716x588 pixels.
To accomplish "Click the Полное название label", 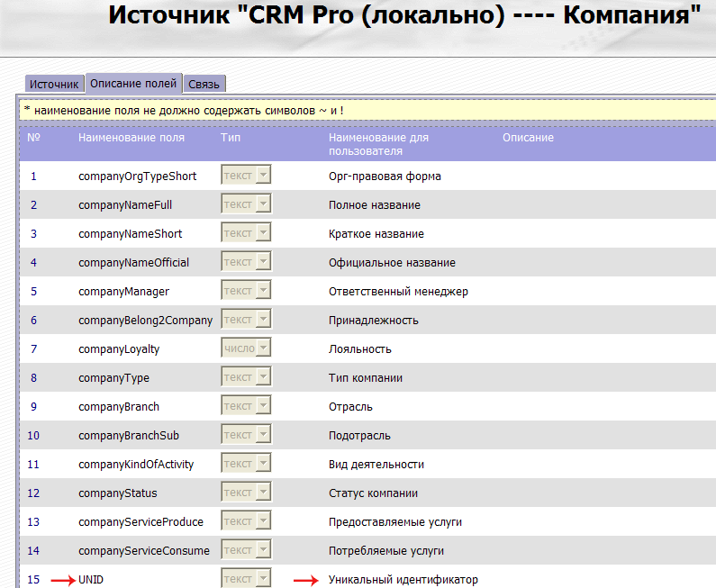I will click(x=375, y=205).
